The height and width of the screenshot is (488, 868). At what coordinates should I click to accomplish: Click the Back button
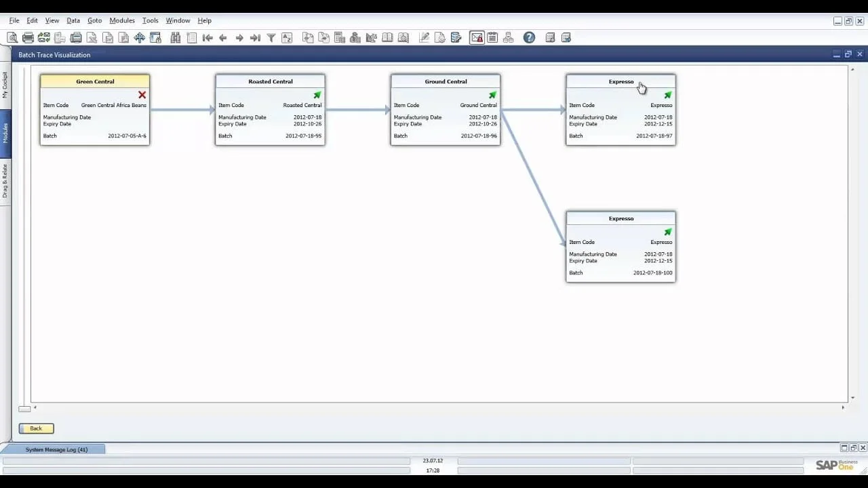36,428
